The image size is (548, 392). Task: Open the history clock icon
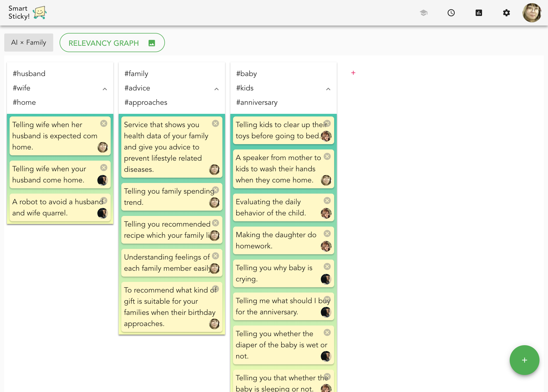pos(451,13)
